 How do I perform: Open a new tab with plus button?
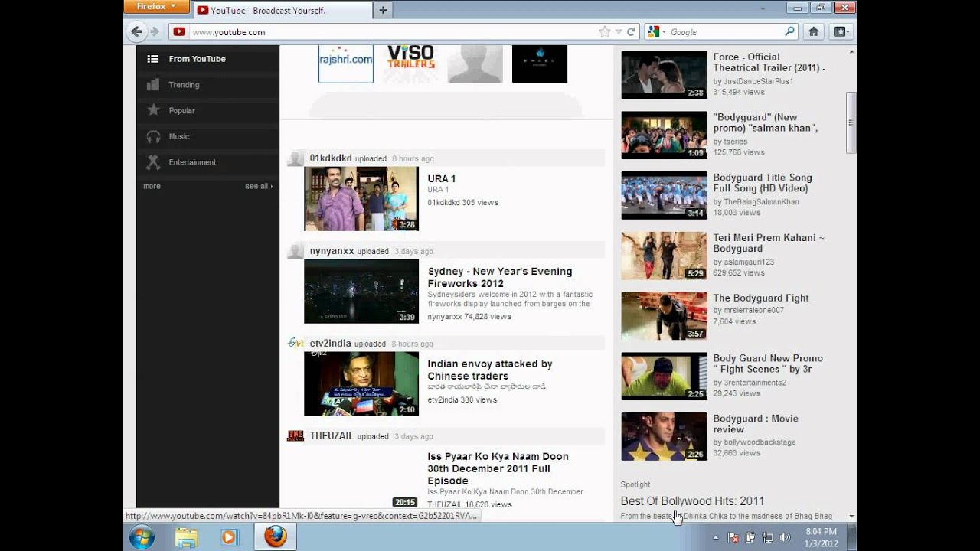[383, 10]
